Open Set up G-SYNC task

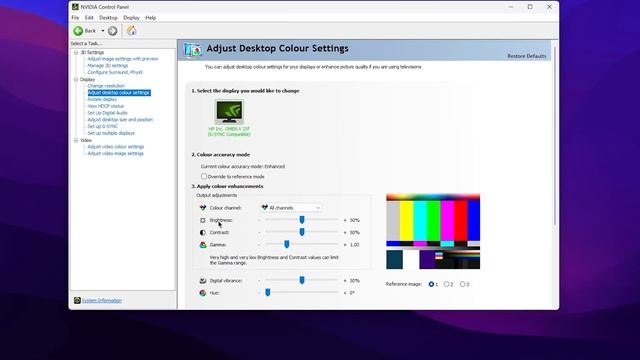pos(102,127)
